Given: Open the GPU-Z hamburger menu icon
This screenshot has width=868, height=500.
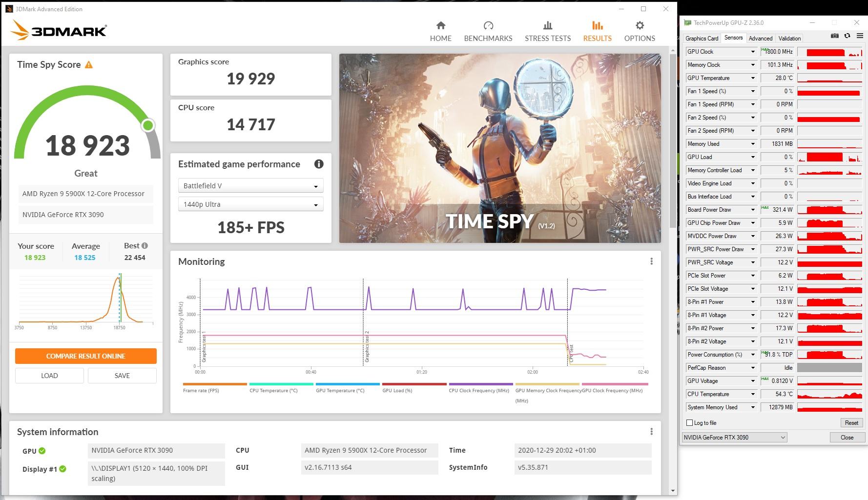Looking at the screenshot, I should (860, 36).
